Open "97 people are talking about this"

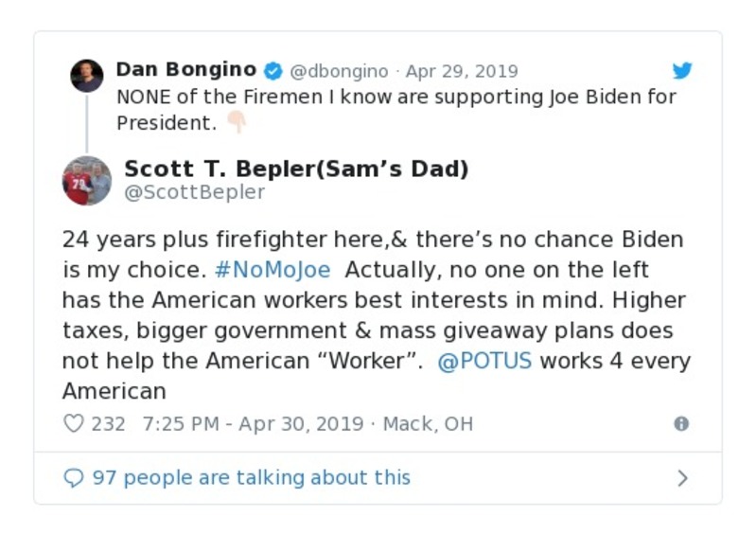[x=251, y=478]
